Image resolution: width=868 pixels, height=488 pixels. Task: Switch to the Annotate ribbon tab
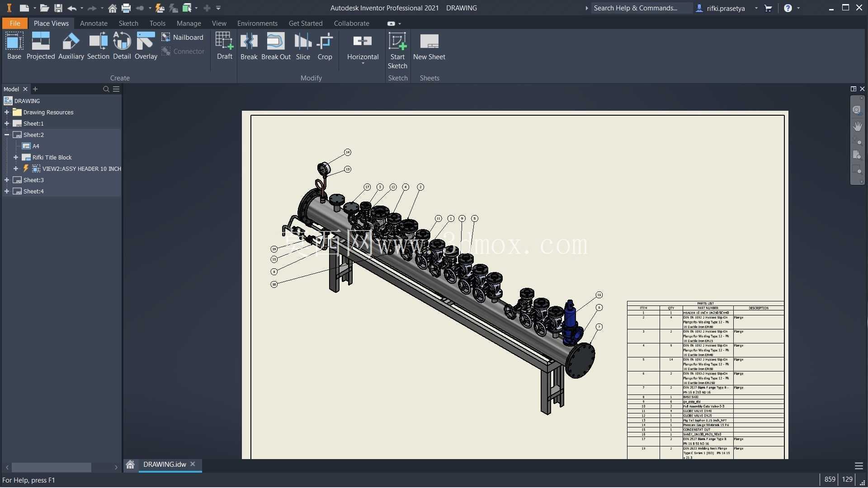[x=94, y=23]
